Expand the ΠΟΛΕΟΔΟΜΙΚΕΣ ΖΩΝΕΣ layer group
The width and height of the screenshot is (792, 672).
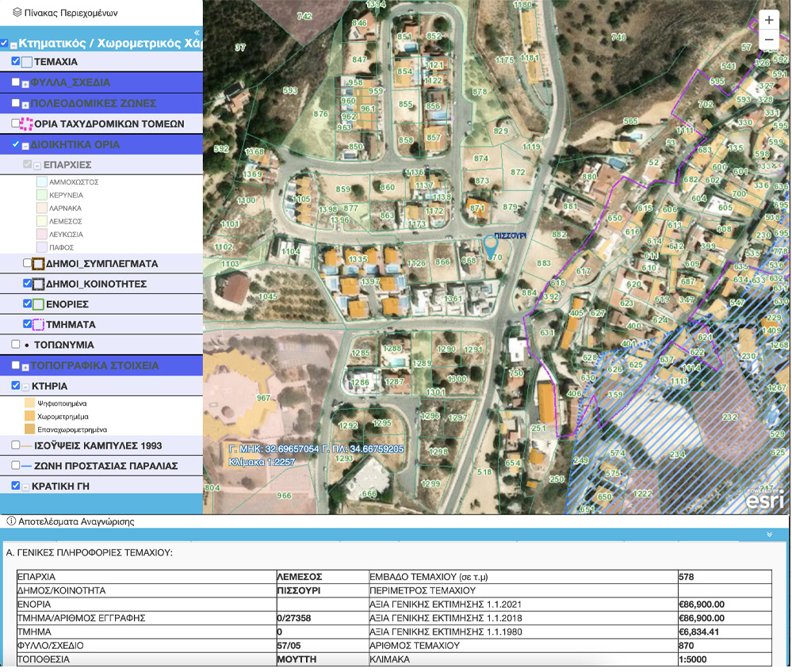point(25,104)
